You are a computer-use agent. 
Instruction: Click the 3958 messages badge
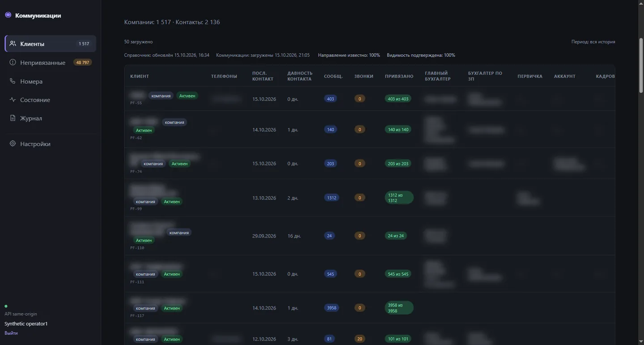click(332, 308)
